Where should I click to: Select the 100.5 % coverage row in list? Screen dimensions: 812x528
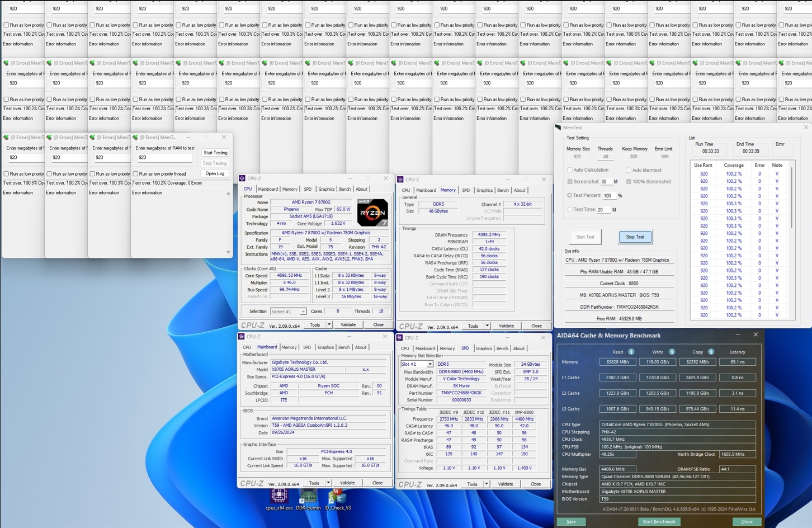click(x=740, y=278)
